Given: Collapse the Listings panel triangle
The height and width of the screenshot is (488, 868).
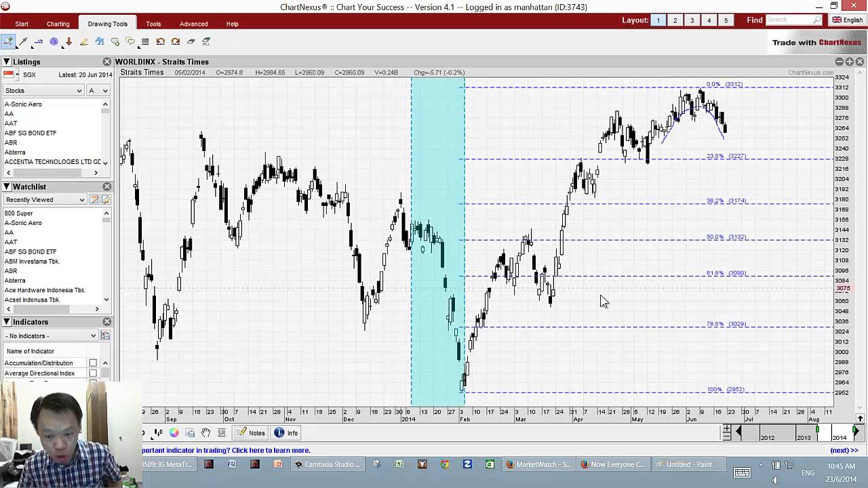Looking at the screenshot, I should click(x=7, y=62).
